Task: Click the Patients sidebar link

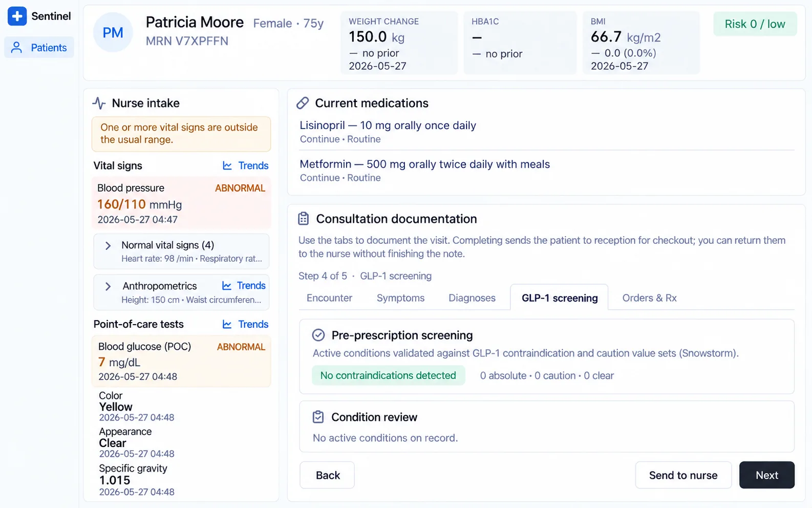Action: point(39,48)
